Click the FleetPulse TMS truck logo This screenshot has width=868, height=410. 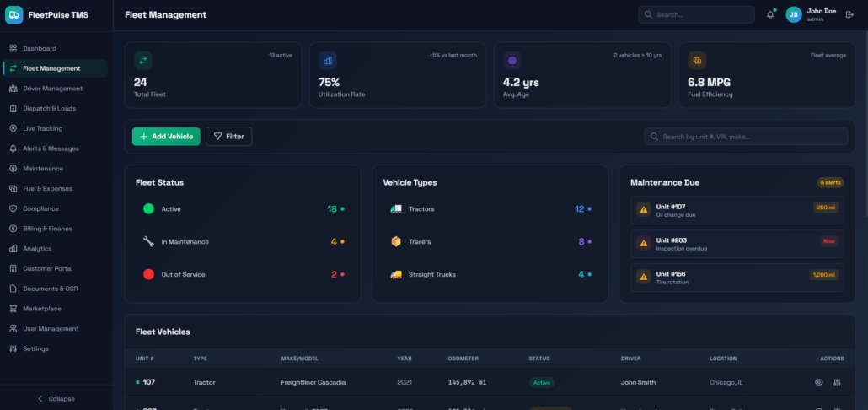tap(14, 15)
